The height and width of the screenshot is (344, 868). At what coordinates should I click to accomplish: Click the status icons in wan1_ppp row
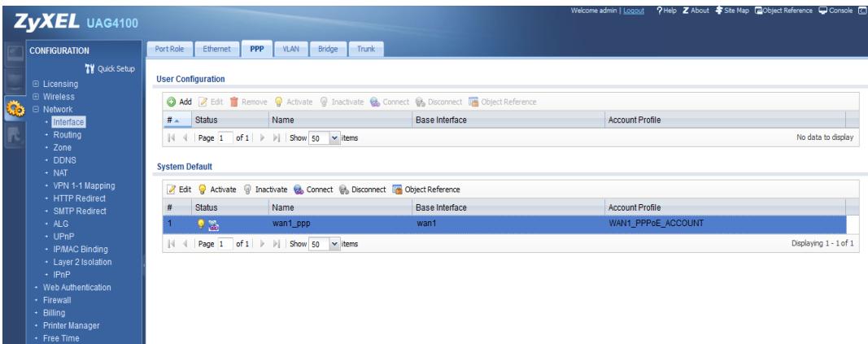[208, 224]
